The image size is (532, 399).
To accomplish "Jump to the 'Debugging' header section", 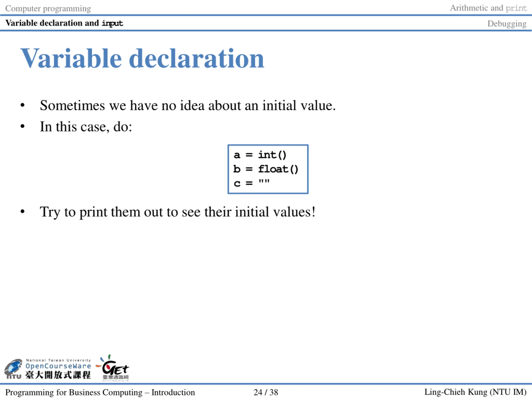I will (x=507, y=23).
